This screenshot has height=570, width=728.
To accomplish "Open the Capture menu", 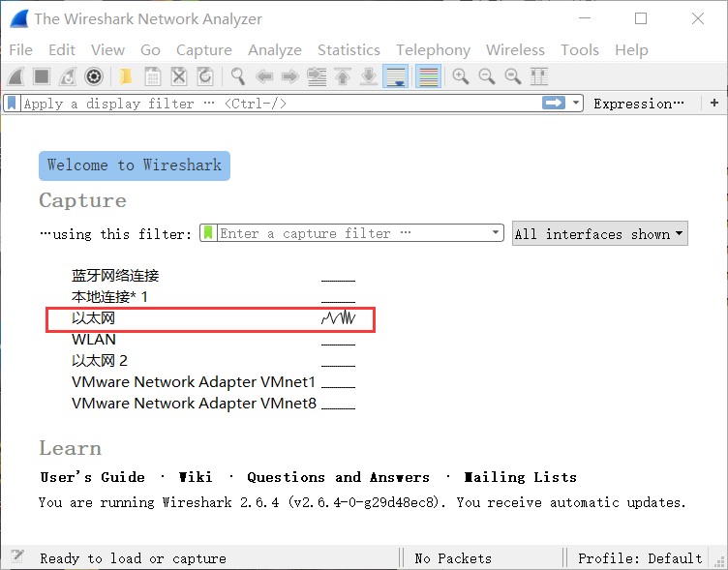I will pyautogui.click(x=204, y=49).
